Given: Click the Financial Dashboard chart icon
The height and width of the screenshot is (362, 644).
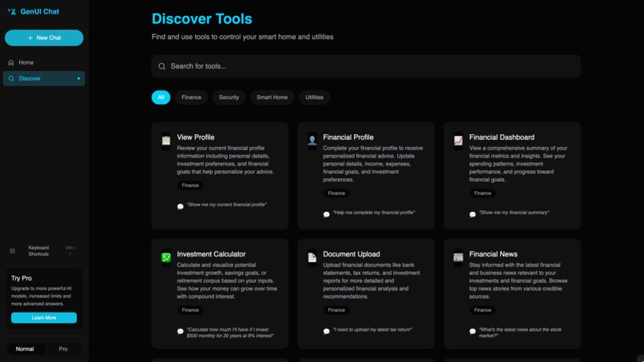Looking at the screenshot, I should 459,141.
